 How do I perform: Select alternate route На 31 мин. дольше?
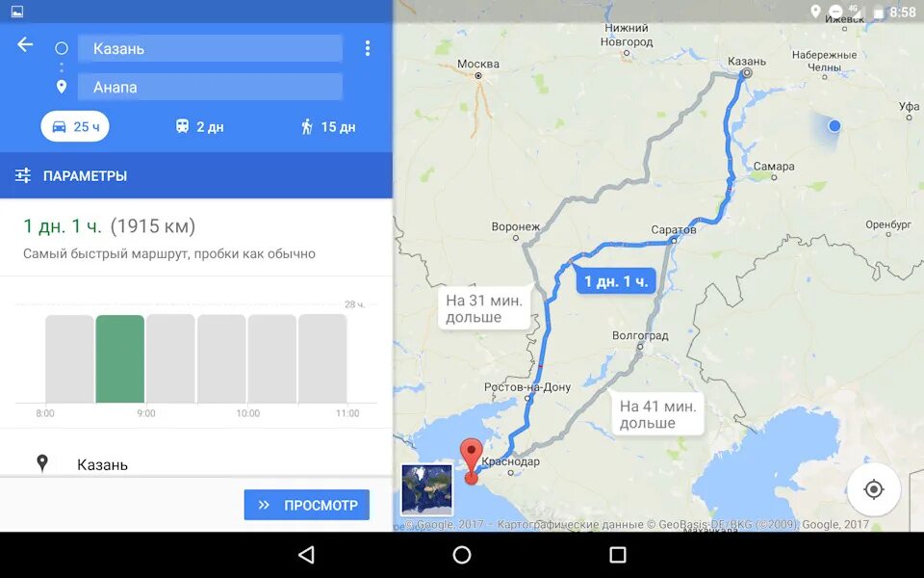[484, 308]
